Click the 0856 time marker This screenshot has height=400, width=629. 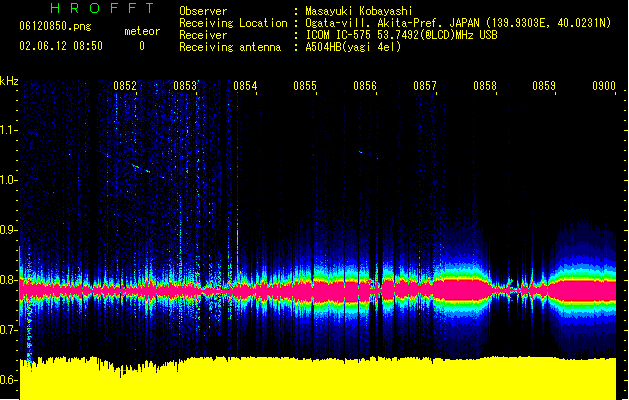coord(365,86)
